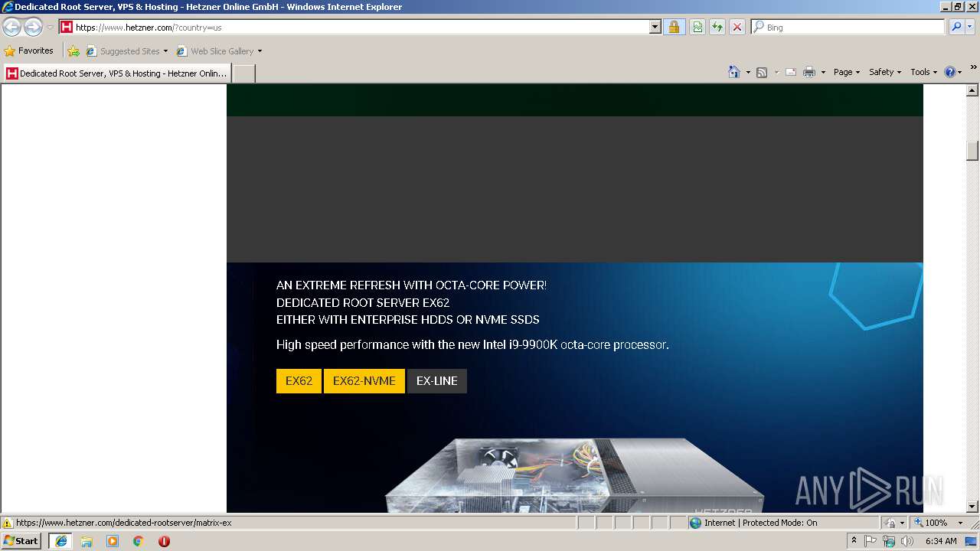The image size is (980, 551).
Task: Open Suggested Sites favorites link
Action: [x=127, y=51]
